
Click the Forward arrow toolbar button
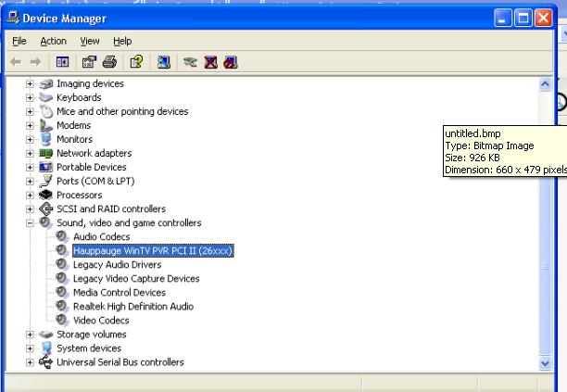pyautogui.click(x=35, y=62)
